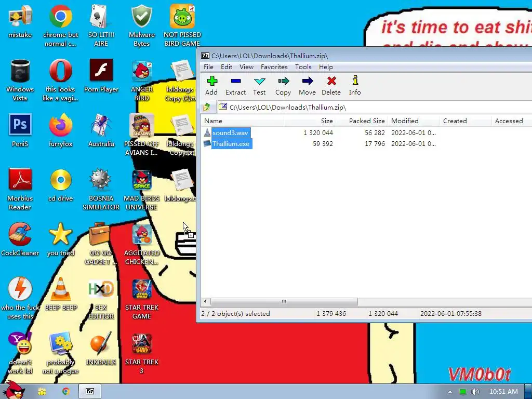Select the cd drive desktop icon
Screen dimensions: 532x399
[60, 185]
